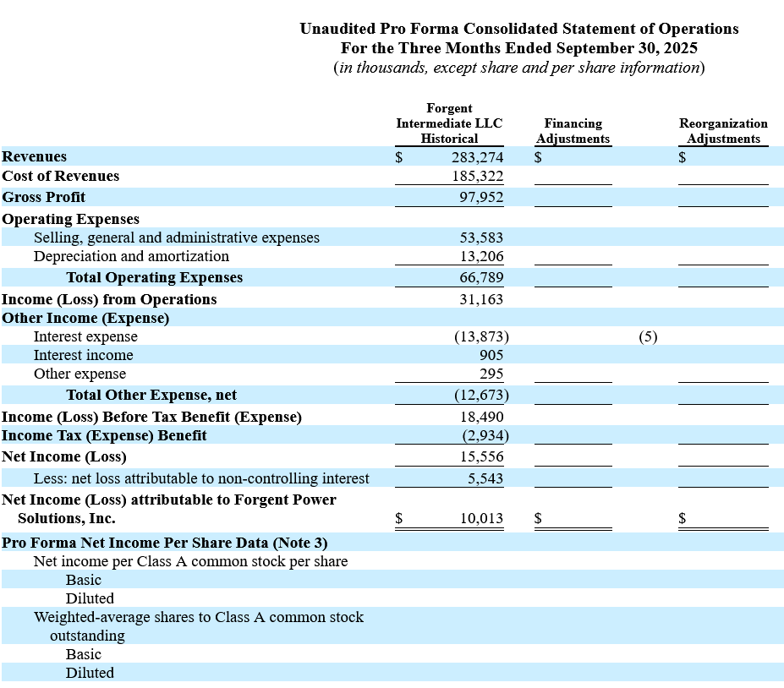
Task: Click Depreciation and amortization value 13,206
Action: (x=481, y=256)
